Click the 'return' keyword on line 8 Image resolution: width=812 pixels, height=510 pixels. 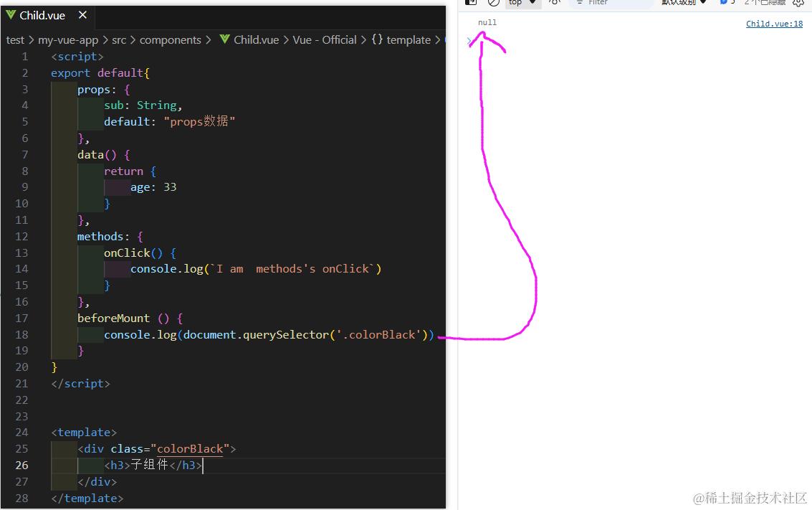tap(123, 171)
